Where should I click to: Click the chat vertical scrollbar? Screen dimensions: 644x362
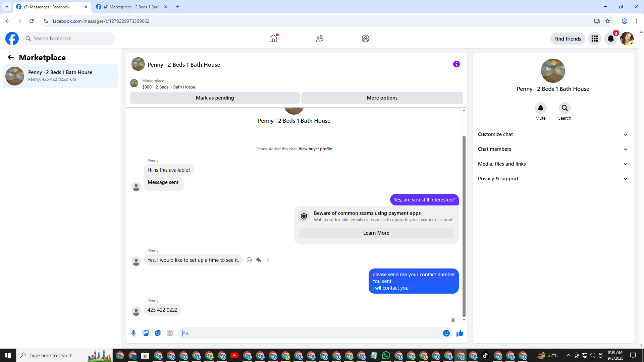[x=464, y=226]
